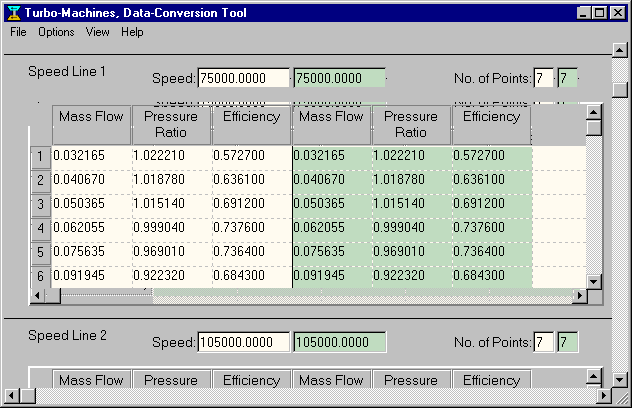This screenshot has width=632, height=408.
Task: Click the main window's vertical scrollbar thumb
Action: tap(620, 90)
